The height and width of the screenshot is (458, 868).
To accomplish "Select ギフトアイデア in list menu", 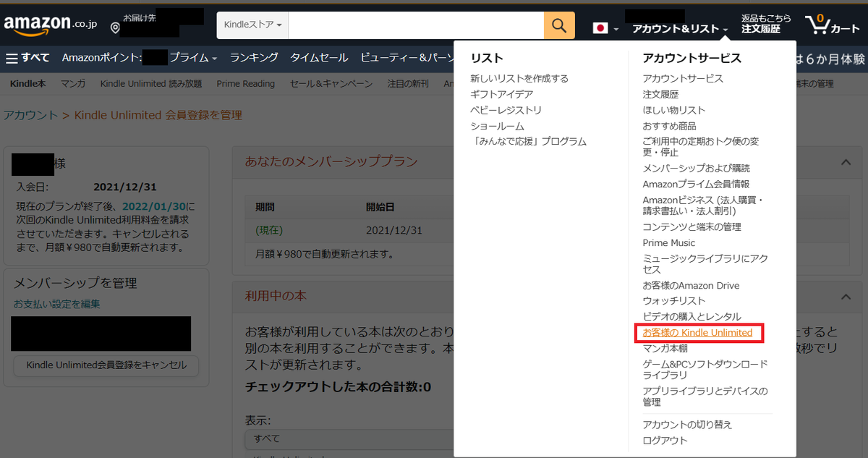I will pyautogui.click(x=502, y=94).
